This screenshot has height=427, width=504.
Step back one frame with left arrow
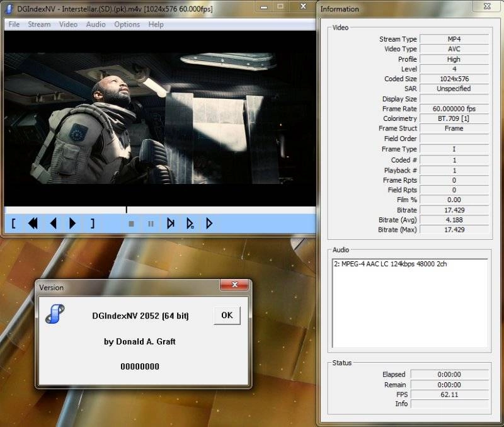[54, 224]
